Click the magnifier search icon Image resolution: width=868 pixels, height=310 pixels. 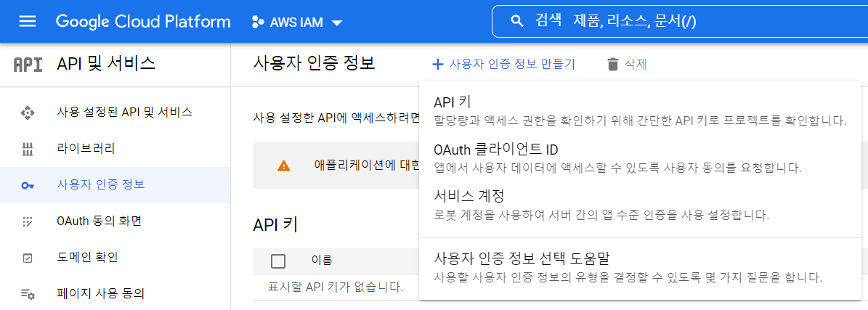517,22
